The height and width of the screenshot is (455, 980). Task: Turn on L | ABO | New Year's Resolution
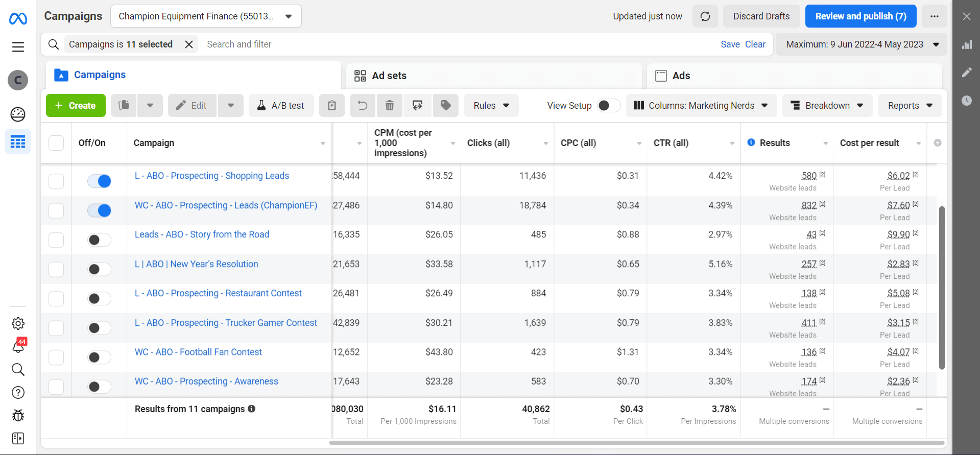point(99,269)
